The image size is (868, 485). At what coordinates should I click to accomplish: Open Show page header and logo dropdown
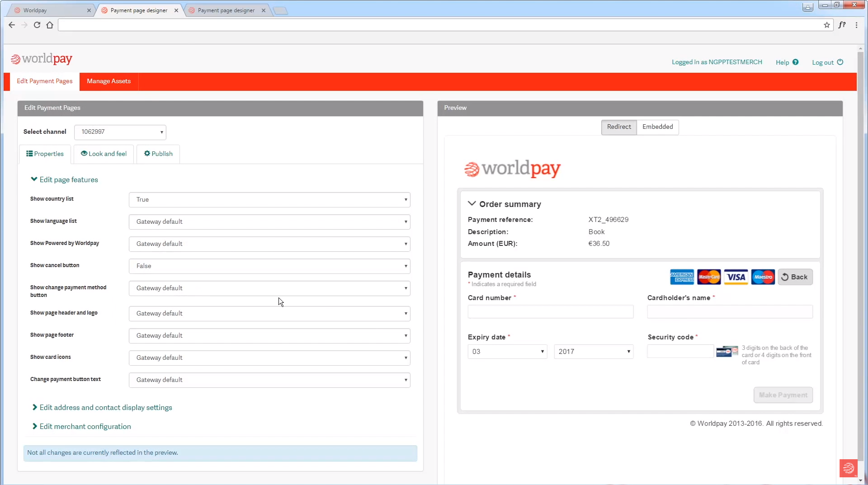pyautogui.click(x=269, y=314)
